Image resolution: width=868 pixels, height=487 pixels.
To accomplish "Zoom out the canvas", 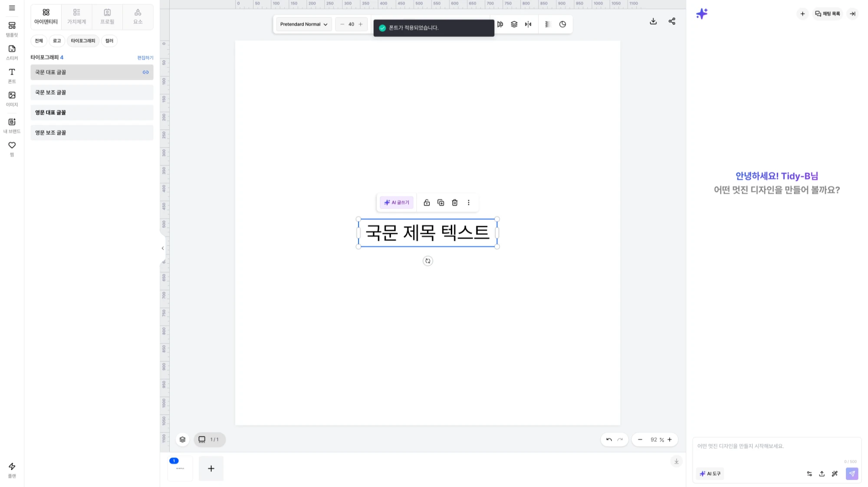I will coord(640,440).
